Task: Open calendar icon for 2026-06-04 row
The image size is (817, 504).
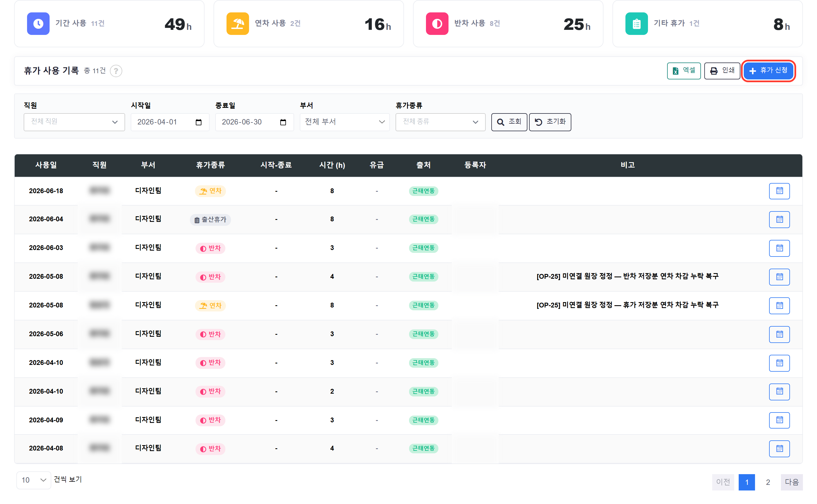Action: point(779,219)
